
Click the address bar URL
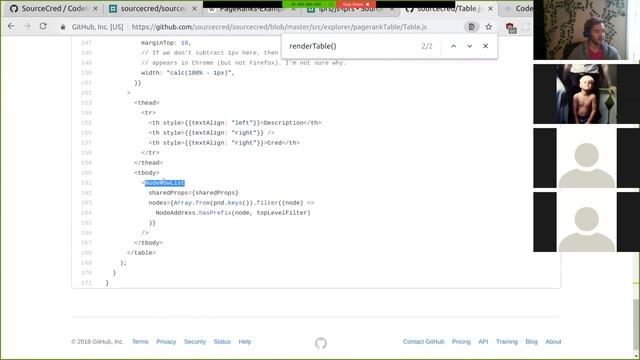click(279, 27)
